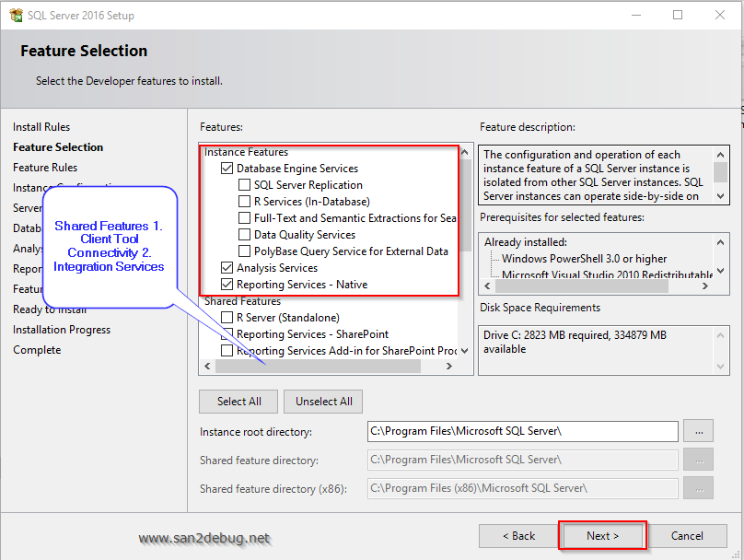Select Feature Selection step in sidebar
The width and height of the screenshot is (744, 560).
coord(58,147)
